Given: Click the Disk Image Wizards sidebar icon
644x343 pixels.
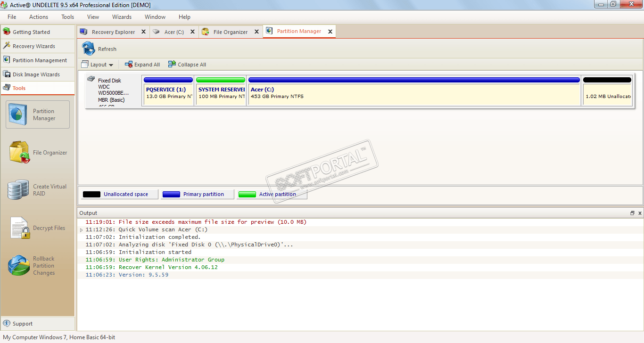Looking at the screenshot, I should coord(7,74).
